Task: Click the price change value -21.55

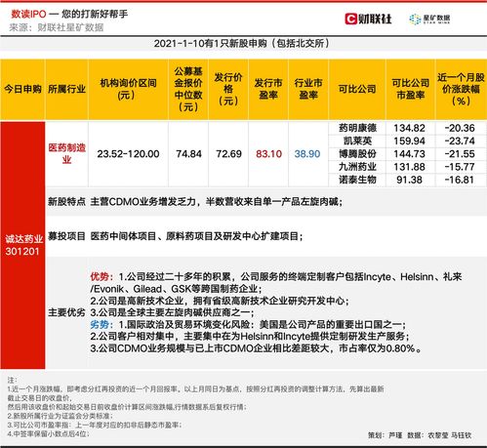Action: point(460,154)
